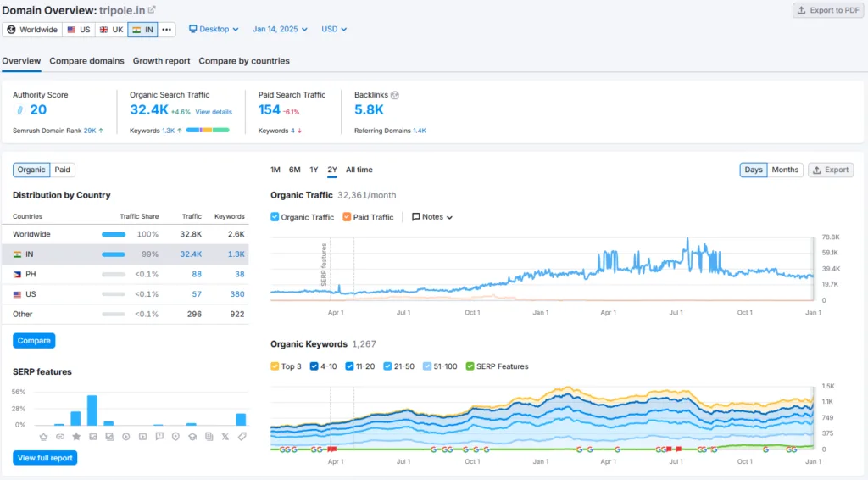This screenshot has width=868, height=480.
Task: Click the blue Compare button
Action: tap(34, 340)
